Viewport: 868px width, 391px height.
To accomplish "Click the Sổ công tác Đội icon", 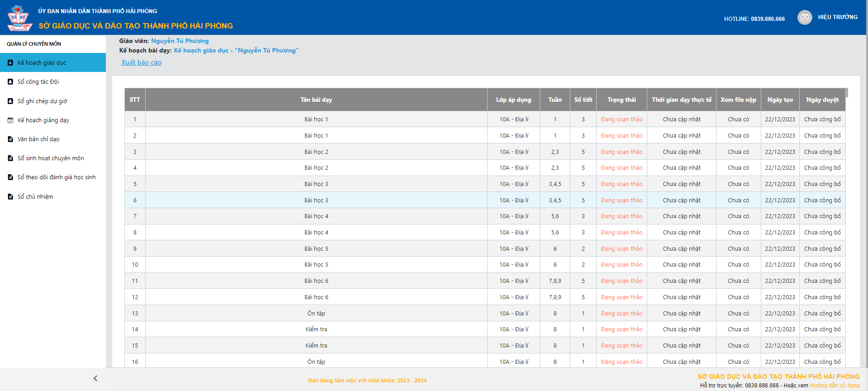I will coord(10,82).
